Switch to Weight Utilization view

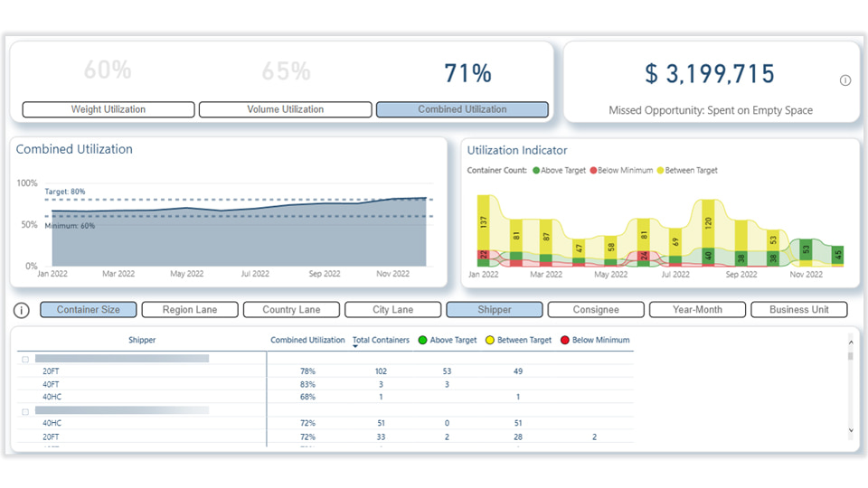coord(108,109)
